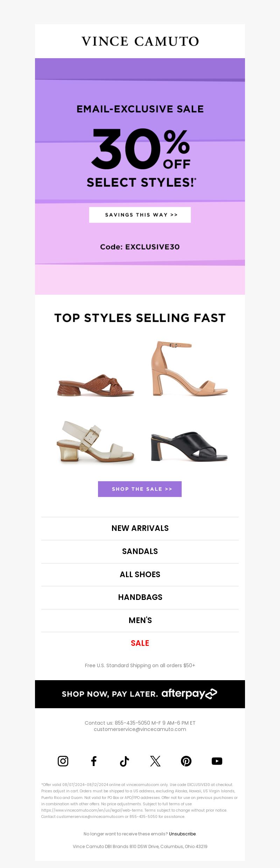Open the Instagram social icon
The height and width of the screenshot is (868, 280).
coord(63,761)
